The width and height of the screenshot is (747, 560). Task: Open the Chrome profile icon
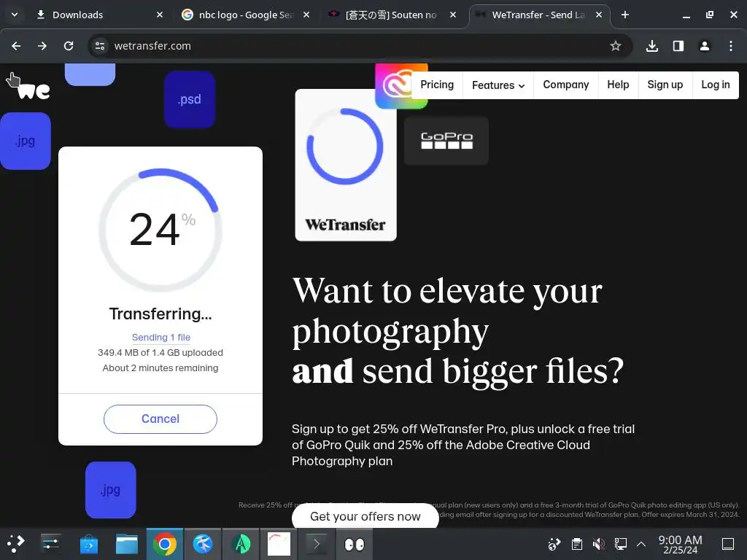[705, 46]
